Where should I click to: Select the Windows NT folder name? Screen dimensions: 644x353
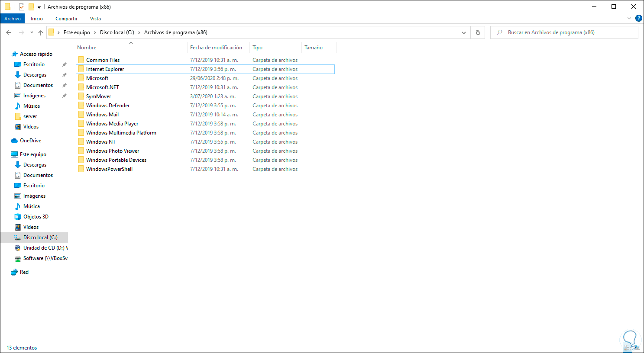point(101,142)
